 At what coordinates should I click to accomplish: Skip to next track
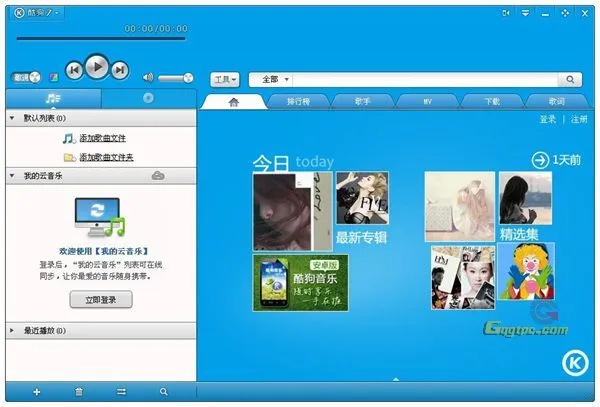tap(120, 70)
